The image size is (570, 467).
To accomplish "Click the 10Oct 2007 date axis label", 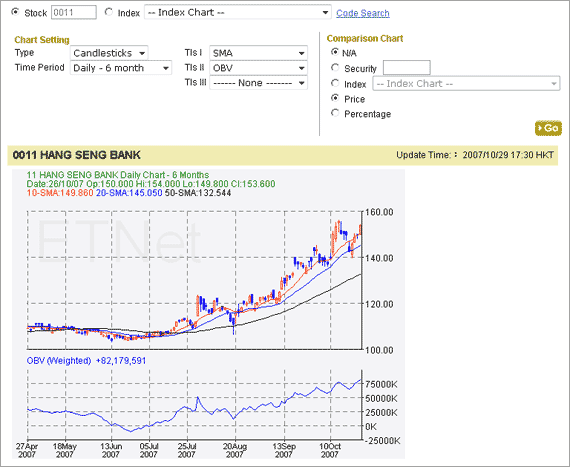I will (x=330, y=450).
